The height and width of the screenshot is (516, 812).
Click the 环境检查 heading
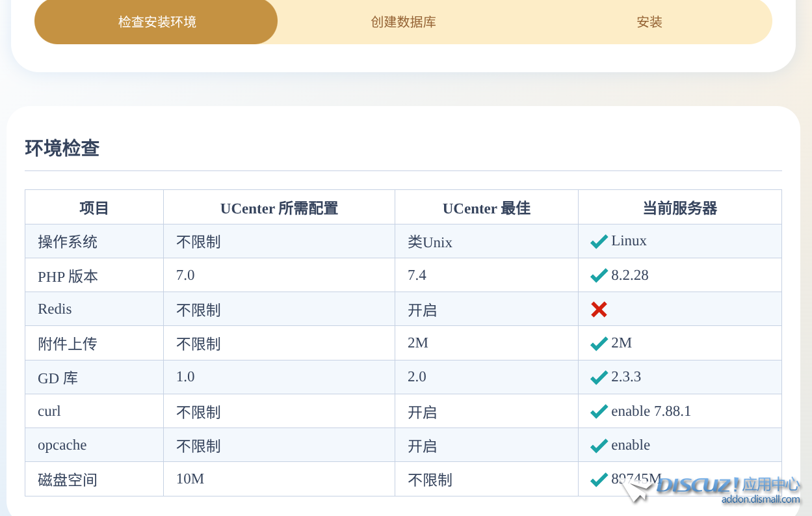coord(62,148)
